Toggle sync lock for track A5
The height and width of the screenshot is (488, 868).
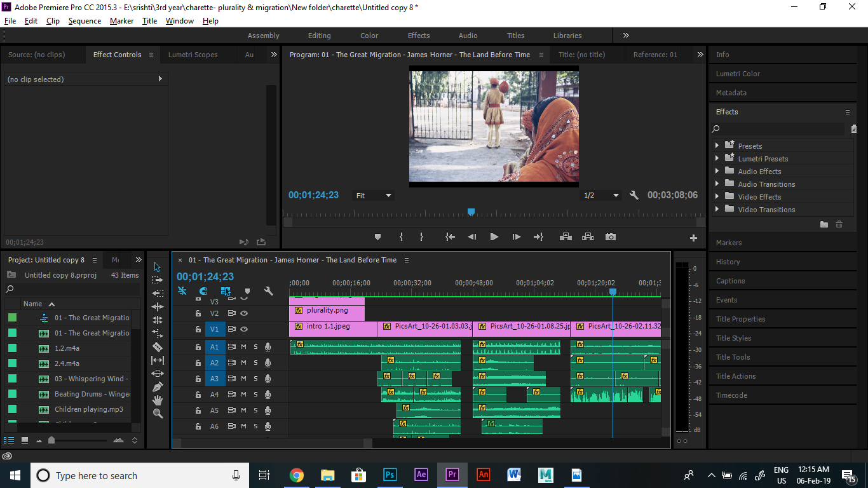(x=232, y=410)
